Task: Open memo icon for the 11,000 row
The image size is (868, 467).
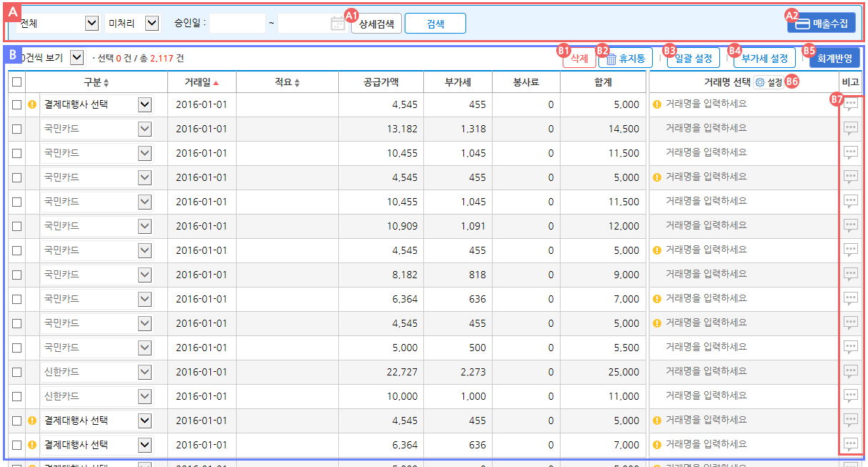Action: 850,396
